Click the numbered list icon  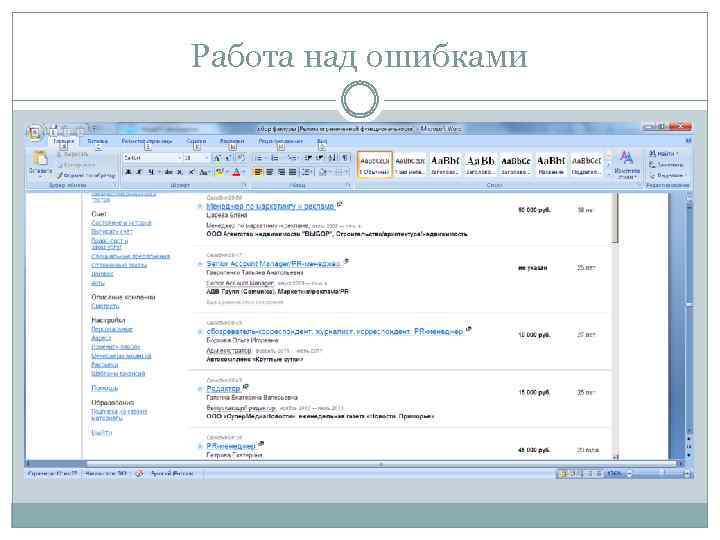[x=275, y=158]
